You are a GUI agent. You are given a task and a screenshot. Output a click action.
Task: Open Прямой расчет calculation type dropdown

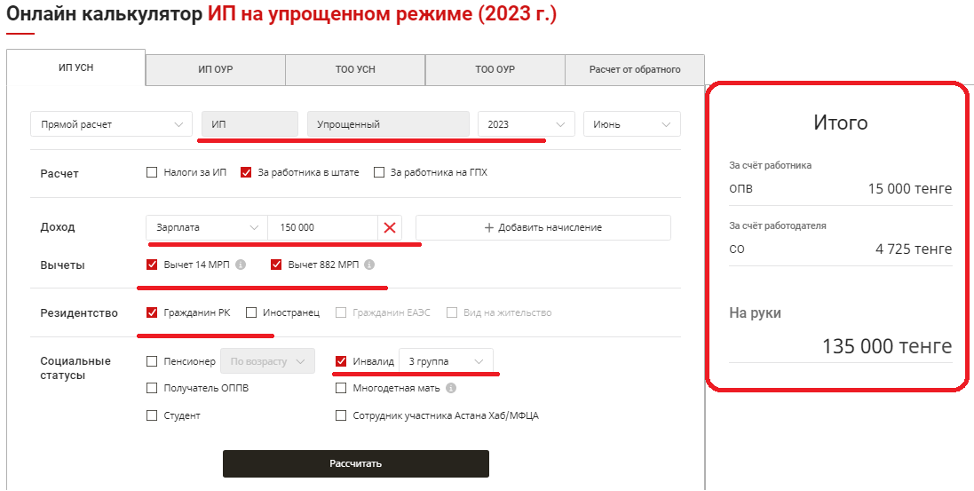pyautogui.click(x=111, y=124)
